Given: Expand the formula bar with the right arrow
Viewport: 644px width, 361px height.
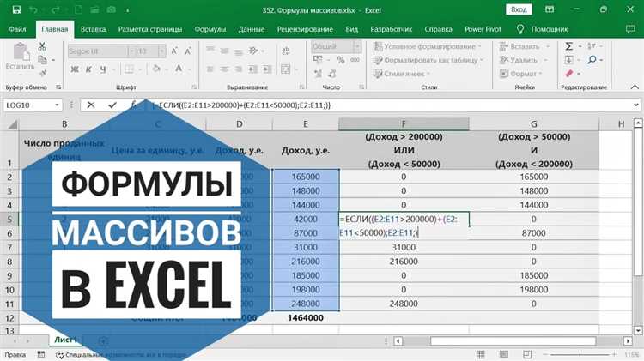Looking at the screenshot, I should (635, 105).
